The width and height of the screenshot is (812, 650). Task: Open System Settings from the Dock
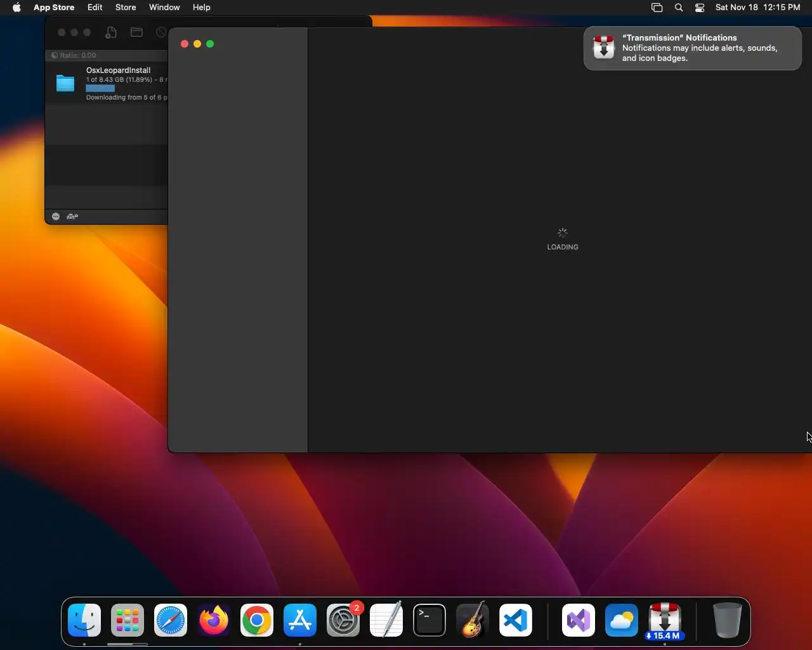(343, 620)
